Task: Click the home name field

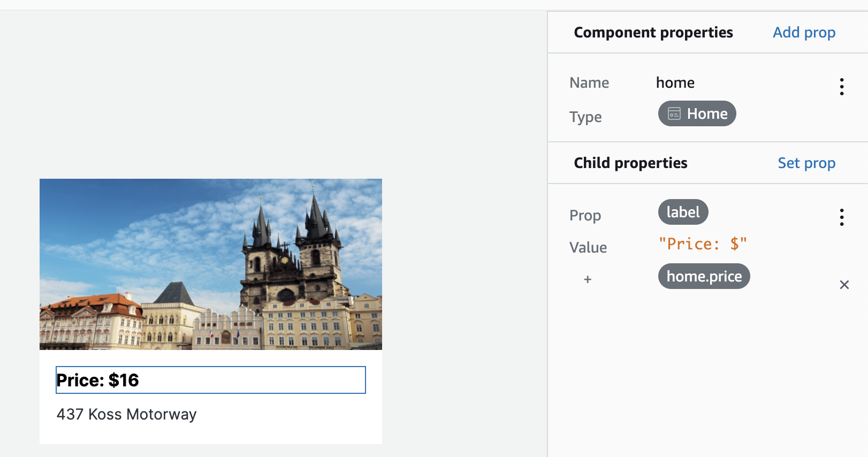Action: coord(675,82)
